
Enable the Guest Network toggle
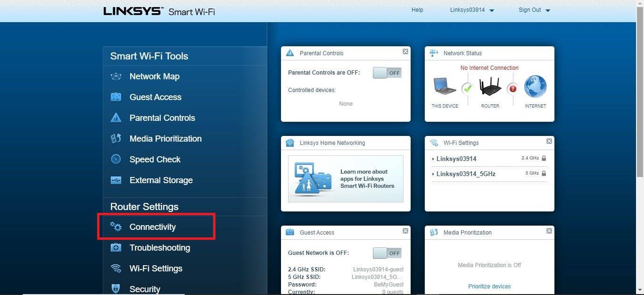coord(387,253)
